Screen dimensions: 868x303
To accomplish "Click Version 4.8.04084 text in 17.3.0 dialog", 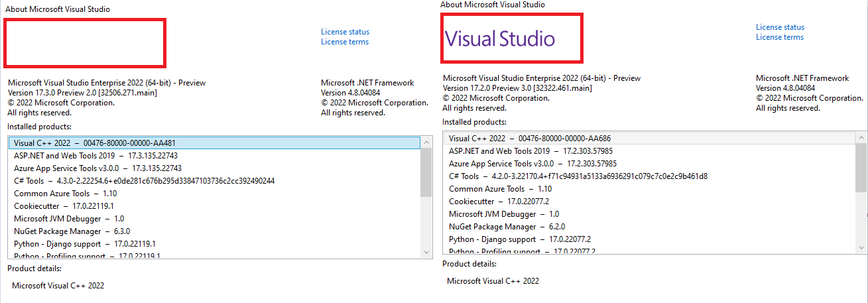I will point(351,93).
